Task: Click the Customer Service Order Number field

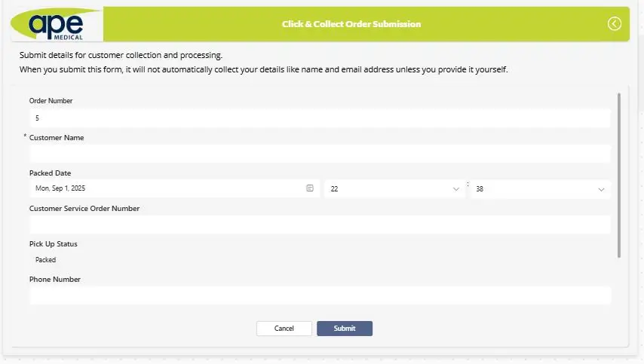Action: (x=320, y=225)
